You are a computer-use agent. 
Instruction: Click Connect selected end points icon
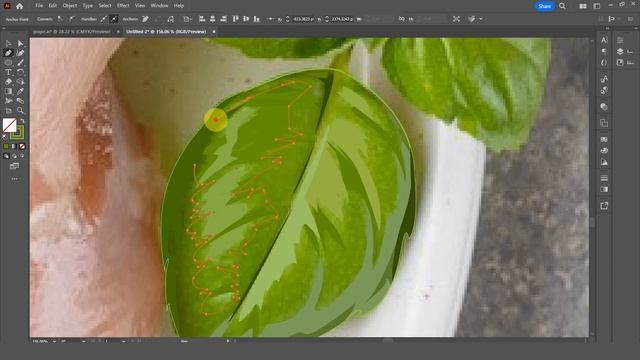(158, 19)
